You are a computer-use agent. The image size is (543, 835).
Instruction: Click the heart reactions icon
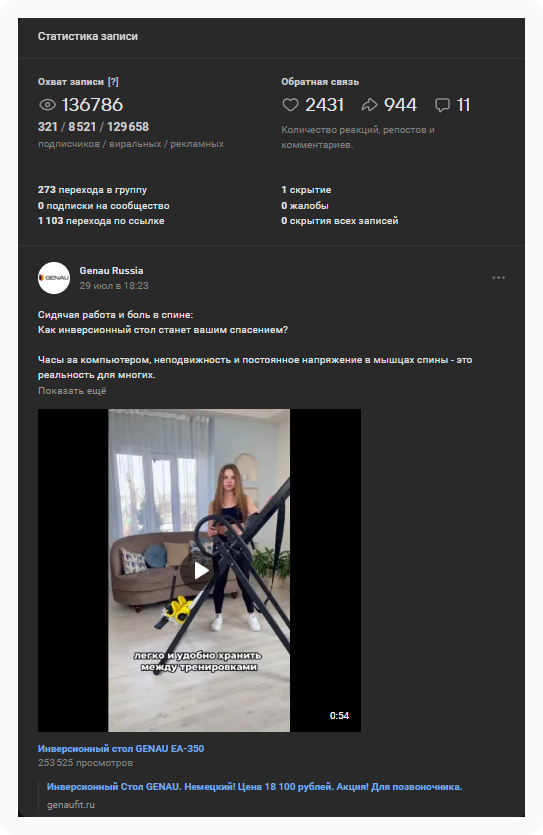click(290, 105)
